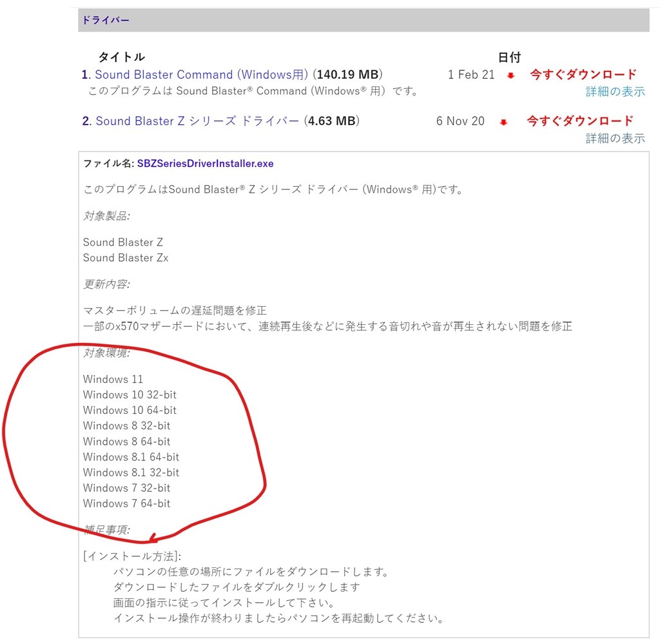This screenshot has height=644, width=660.
Task: Select the Windows 8.1 32-bit entry
Action: click(131, 473)
